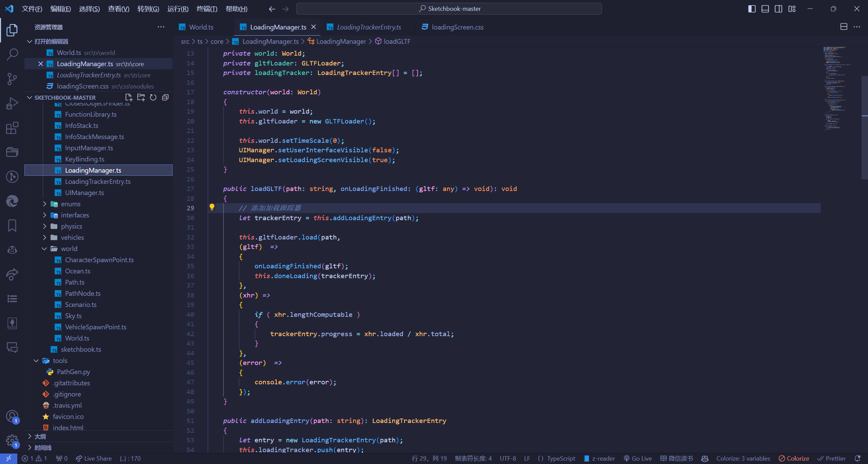The height and width of the screenshot is (464, 868).
Task: Collapse the Open Editors section
Action: click(x=30, y=41)
